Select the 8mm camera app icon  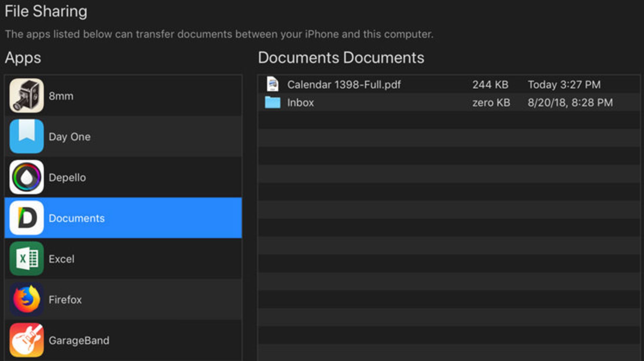(x=26, y=95)
